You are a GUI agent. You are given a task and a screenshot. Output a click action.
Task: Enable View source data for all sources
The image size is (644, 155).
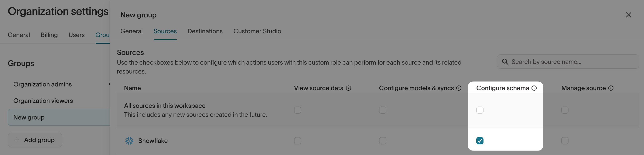tap(297, 110)
